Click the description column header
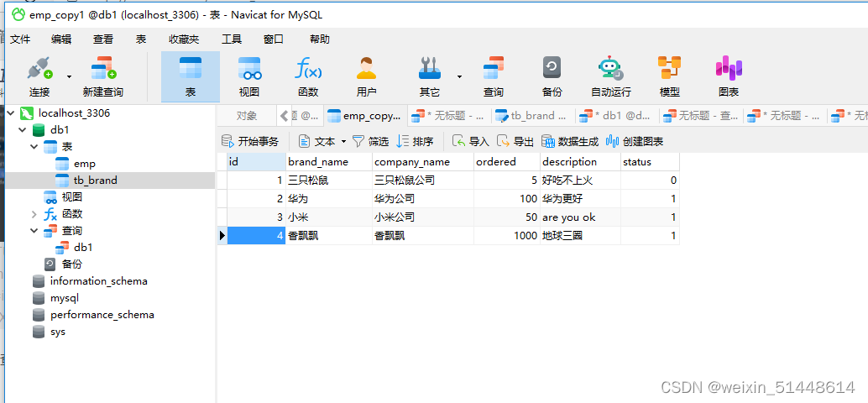Viewport: 868px width, 403px height. pos(580,162)
